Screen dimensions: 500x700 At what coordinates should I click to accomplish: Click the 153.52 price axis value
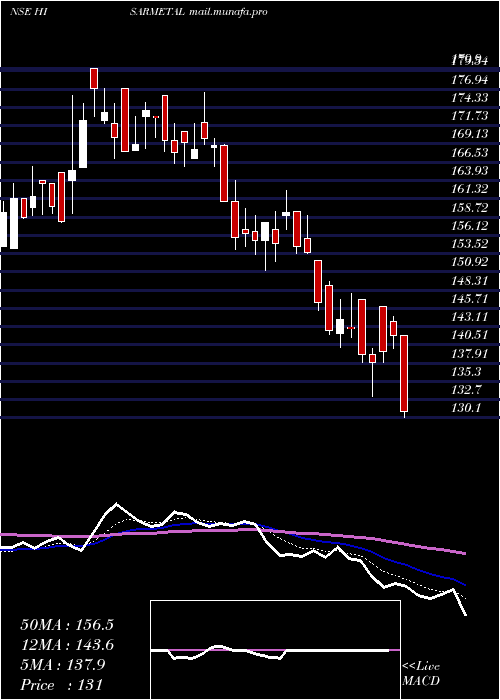(x=469, y=244)
